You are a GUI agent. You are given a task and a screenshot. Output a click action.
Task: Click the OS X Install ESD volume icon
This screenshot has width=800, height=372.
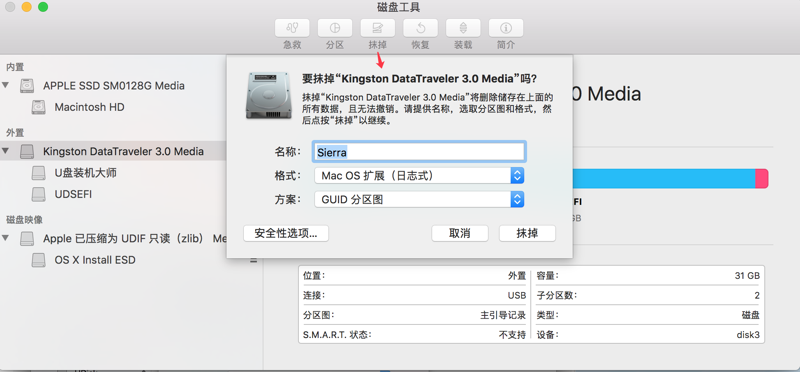pyautogui.click(x=38, y=260)
